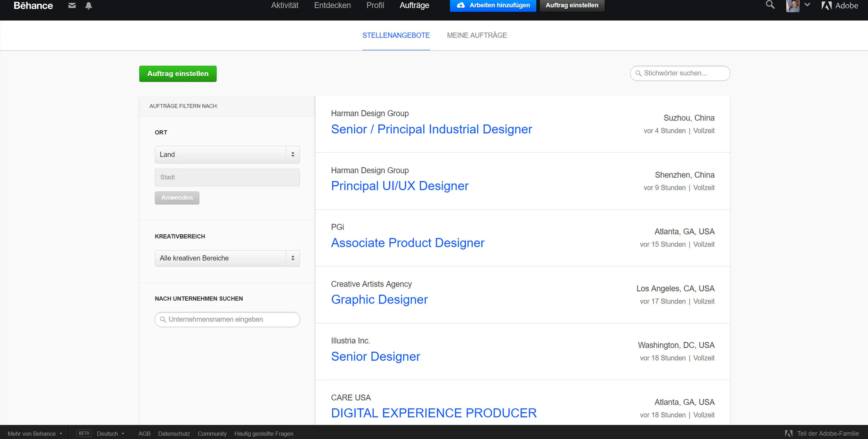Click the PGi company name

(x=337, y=227)
